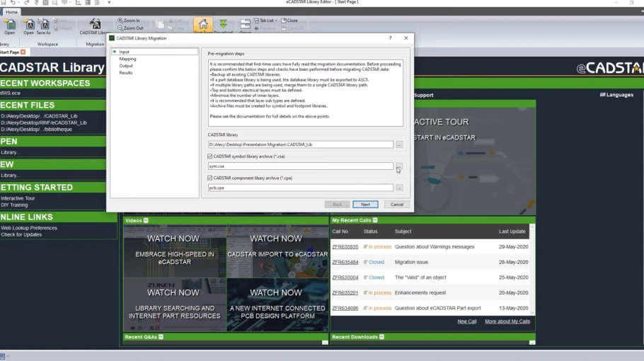Click the Cancel button

(397, 204)
